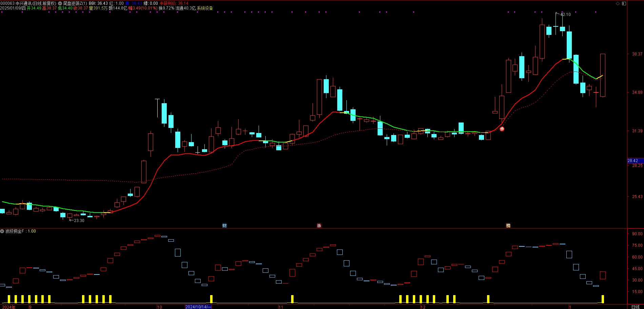
Task: Click the 系统设备 sector link
Action: [x=205, y=8]
